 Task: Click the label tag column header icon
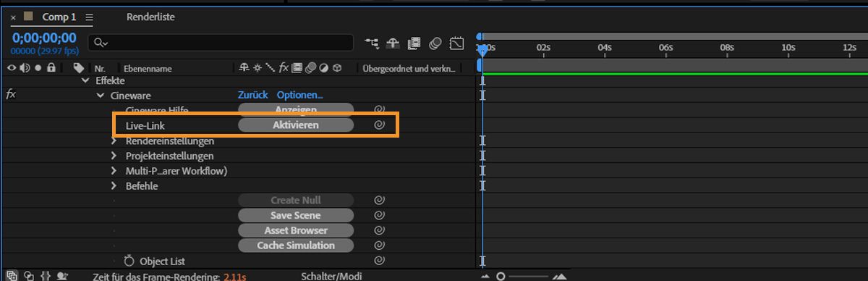coord(79,68)
